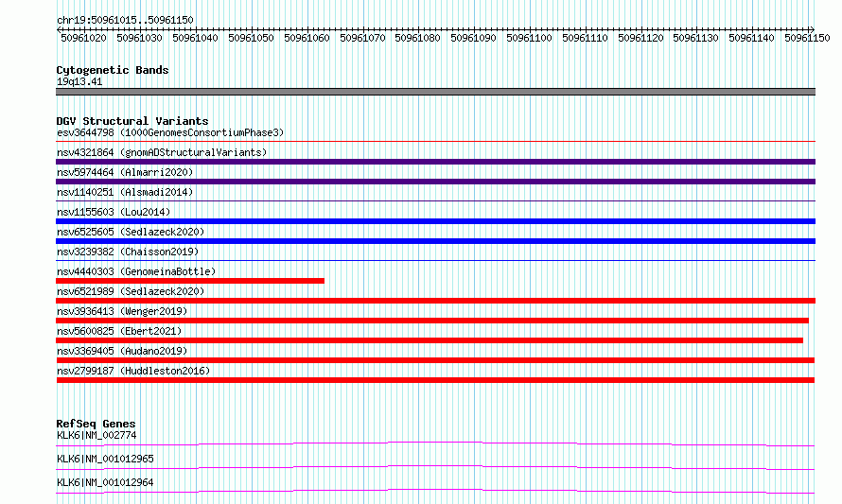Click the nsv4440303 (GenomeinaBottle) label
This screenshot has height=504, width=842.
click(x=136, y=271)
